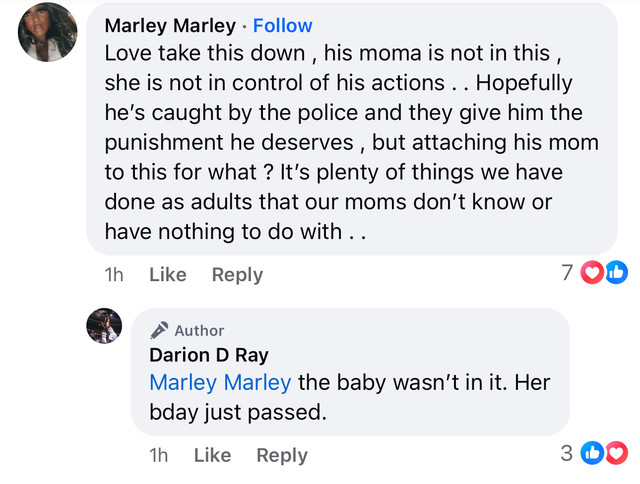Click the Marley Marley commenter name

(170, 25)
